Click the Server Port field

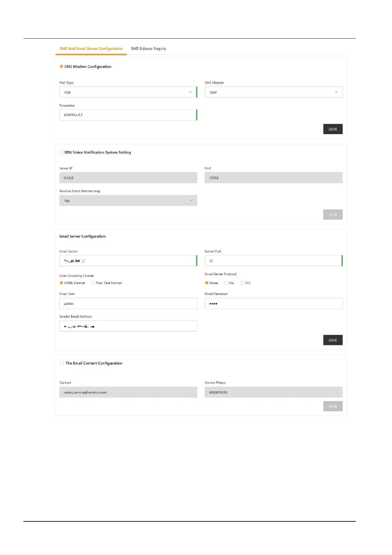click(273, 261)
